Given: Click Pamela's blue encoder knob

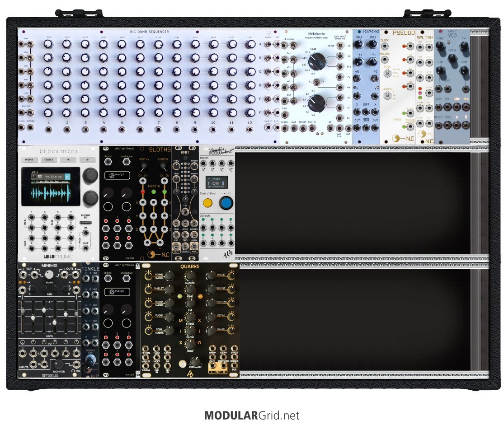Looking at the screenshot, I should [226, 203].
